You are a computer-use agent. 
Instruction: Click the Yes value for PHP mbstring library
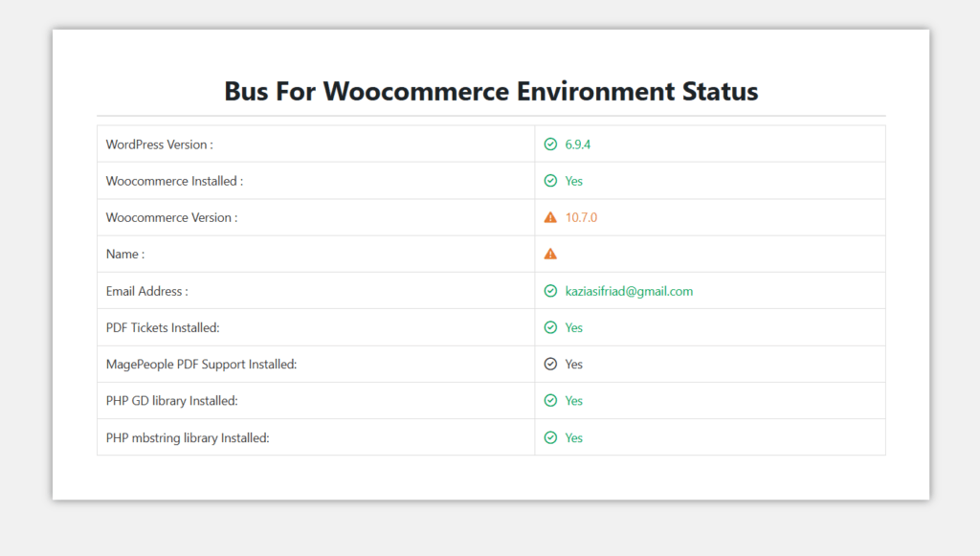pyautogui.click(x=574, y=438)
